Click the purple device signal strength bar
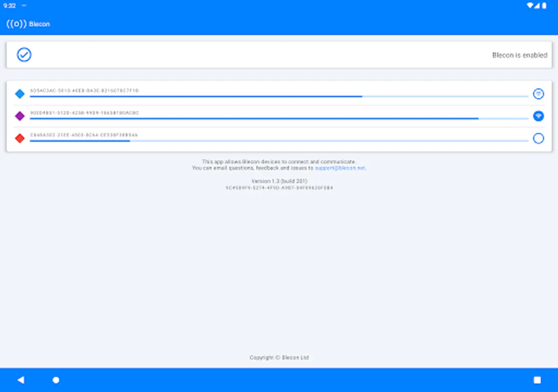This screenshot has width=558, height=392. 279,118
